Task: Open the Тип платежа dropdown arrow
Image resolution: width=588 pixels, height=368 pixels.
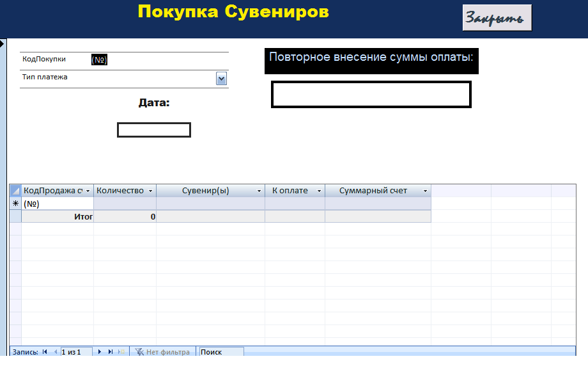Action: (x=221, y=79)
